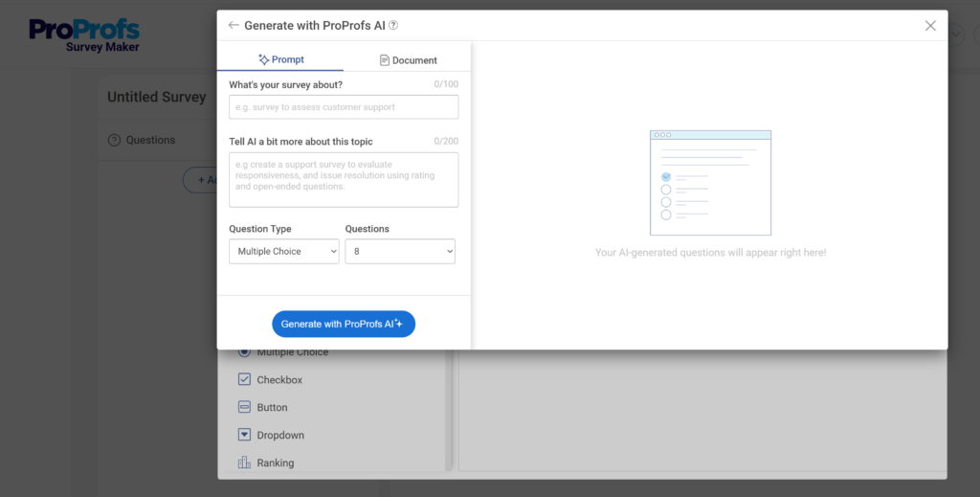Select Ranking question type in the background list
The width and height of the screenshot is (980, 497).
[266, 463]
